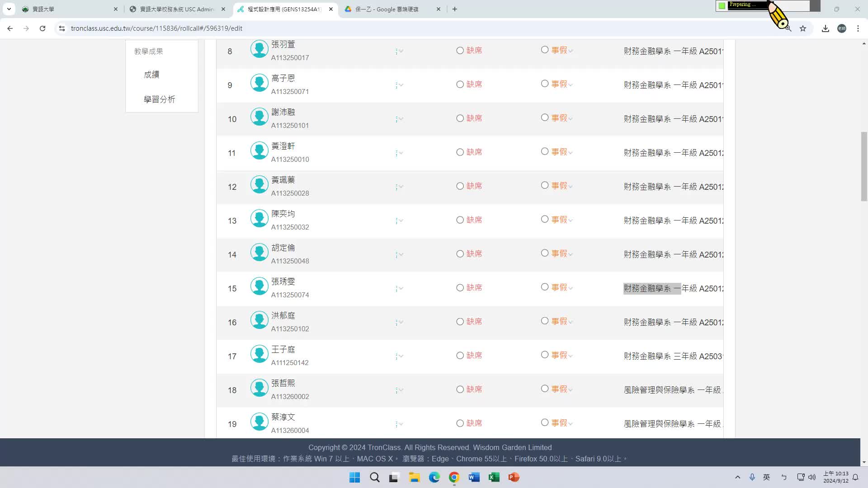View site information icon in address bar
868x488 pixels.
62,28
